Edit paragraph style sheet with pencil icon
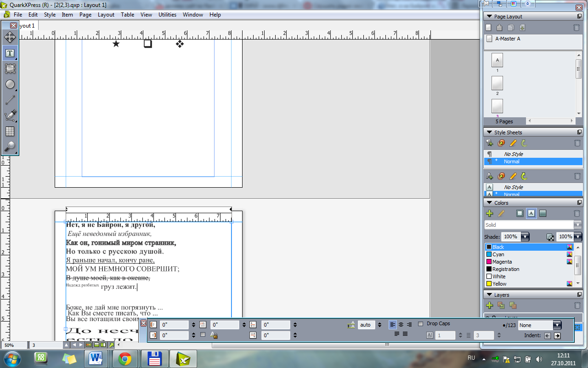The height and width of the screenshot is (368, 588). point(513,143)
